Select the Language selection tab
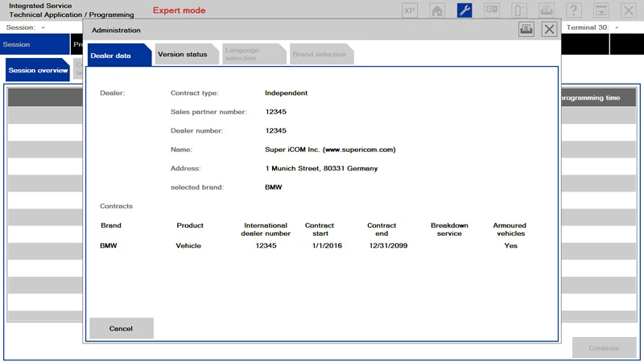 254,54
